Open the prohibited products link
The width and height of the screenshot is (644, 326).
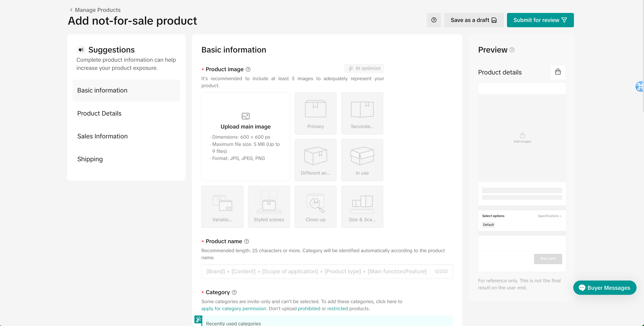click(x=309, y=308)
